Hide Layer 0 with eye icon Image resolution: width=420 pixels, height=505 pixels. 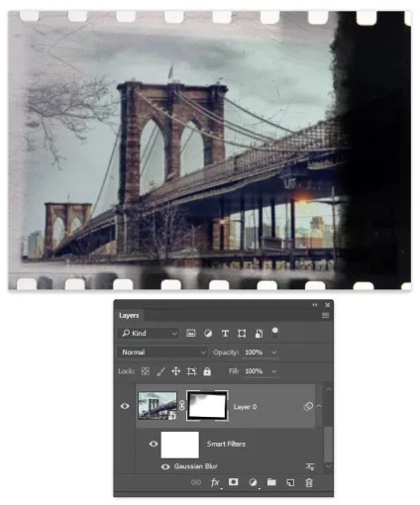point(125,406)
